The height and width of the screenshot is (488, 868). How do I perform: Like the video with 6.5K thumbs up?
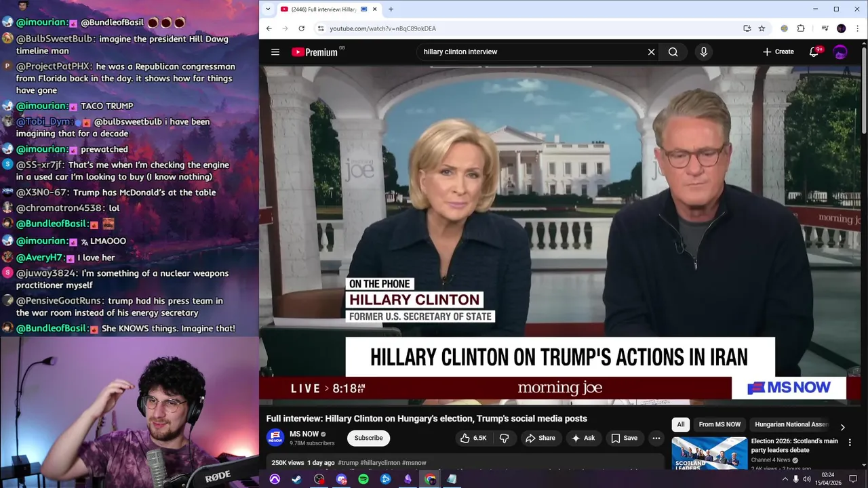[x=473, y=438]
